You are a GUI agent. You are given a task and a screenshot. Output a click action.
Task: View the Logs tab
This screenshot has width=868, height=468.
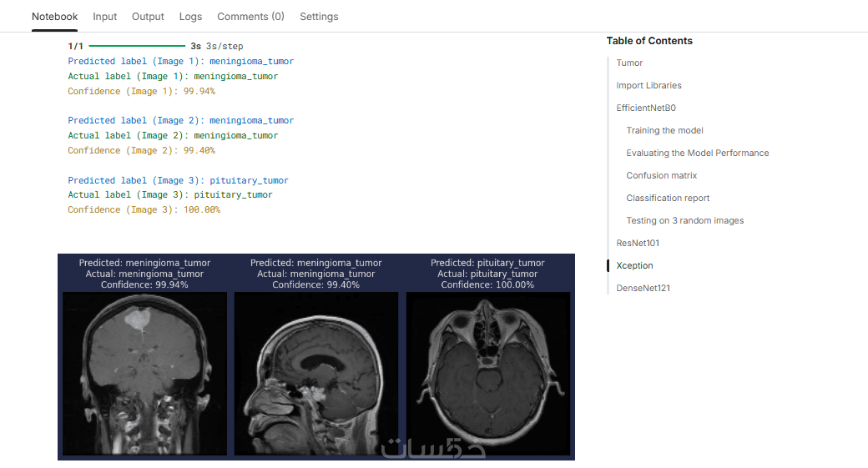pos(190,17)
